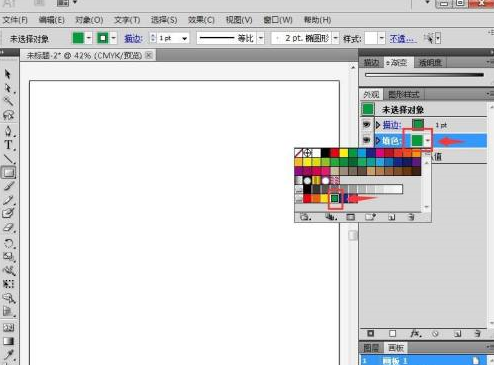Open stroke weight 1 pt dropdown
This screenshot has height=365, width=494.
point(184,38)
